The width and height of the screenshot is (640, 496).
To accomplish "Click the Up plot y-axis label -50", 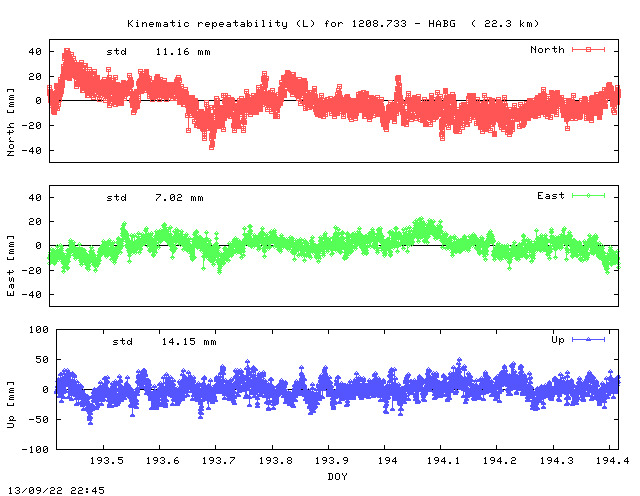I will click(38, 419).
